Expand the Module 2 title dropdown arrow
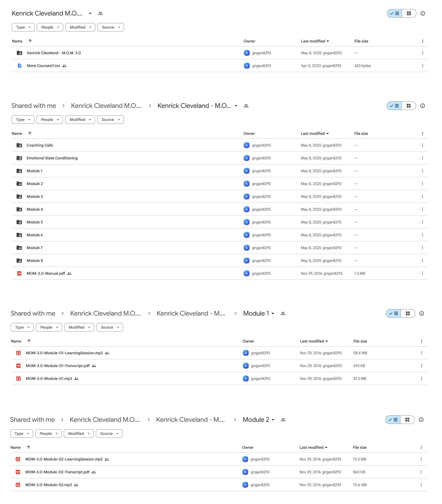 273,420
